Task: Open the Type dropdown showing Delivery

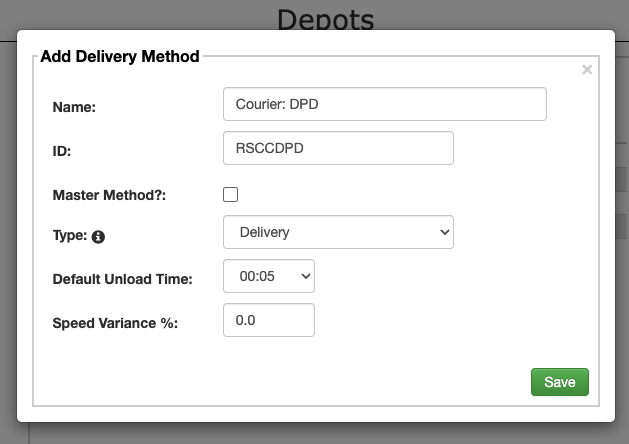Action: point(338,232)
